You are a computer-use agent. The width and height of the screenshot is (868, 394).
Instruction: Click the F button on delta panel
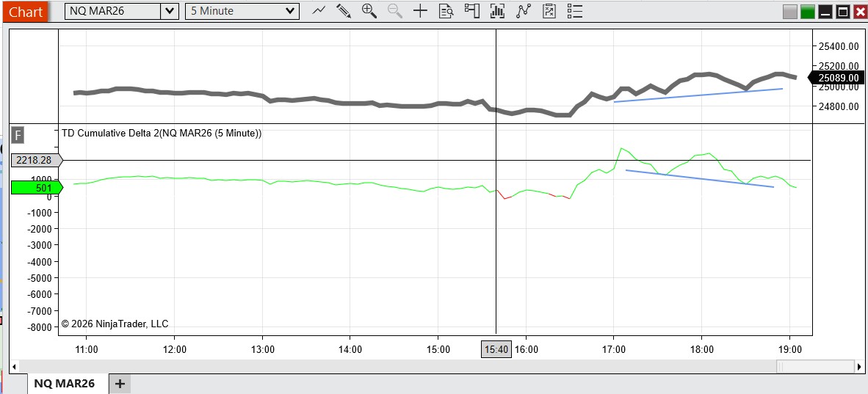(x=18, y=135)
